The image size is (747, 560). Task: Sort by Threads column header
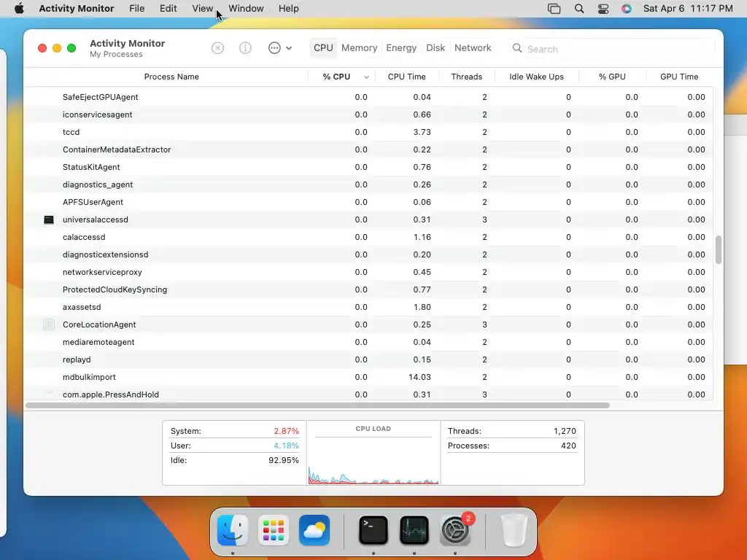[x=466, y=77]
